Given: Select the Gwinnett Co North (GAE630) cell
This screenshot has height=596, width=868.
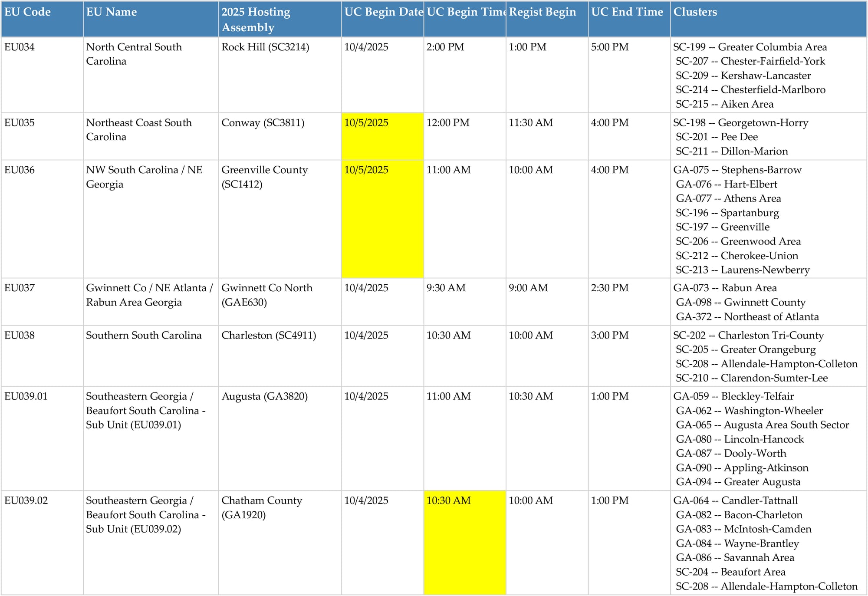Looking at the screenshot, I should coord(266,295).
